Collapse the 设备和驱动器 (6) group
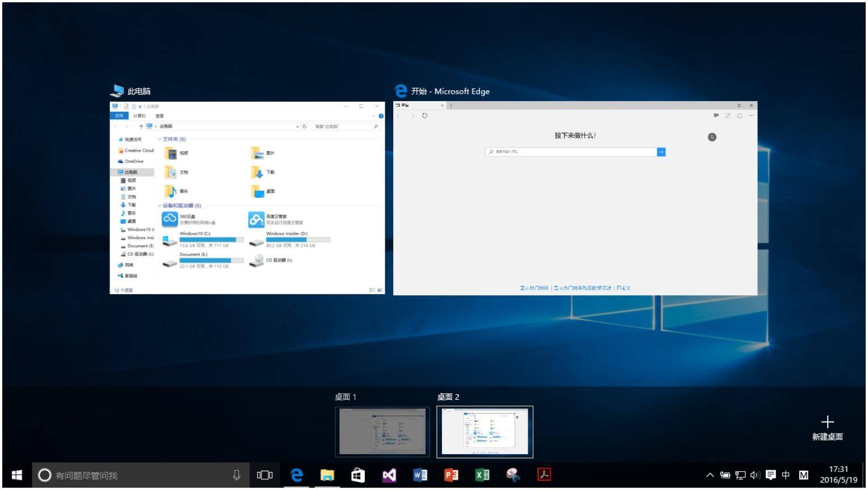 159,206
